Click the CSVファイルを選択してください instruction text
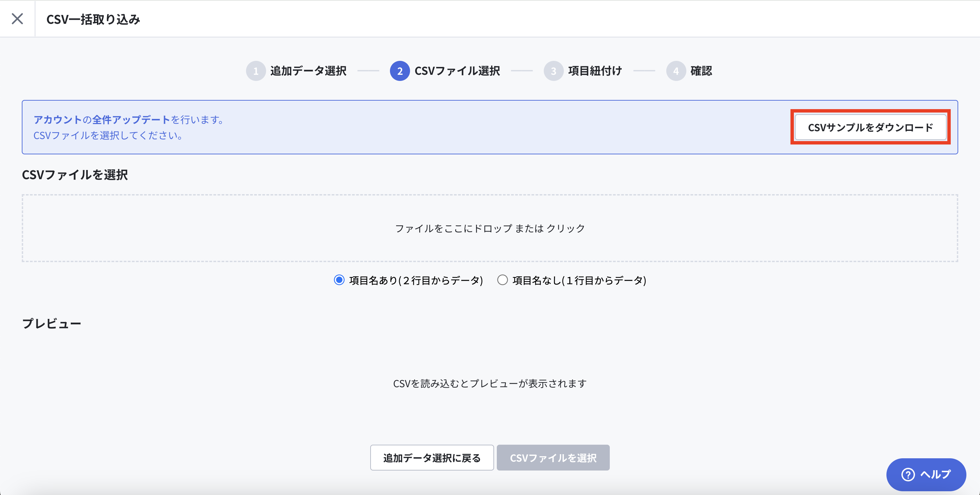The image size is (980, 495). point(108,135)
